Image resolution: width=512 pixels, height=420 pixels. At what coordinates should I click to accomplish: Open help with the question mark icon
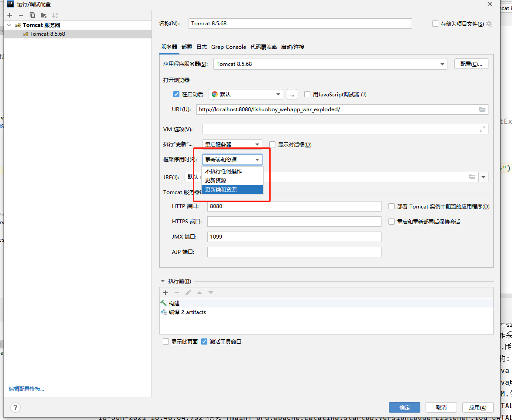click(x=15, y=407)
